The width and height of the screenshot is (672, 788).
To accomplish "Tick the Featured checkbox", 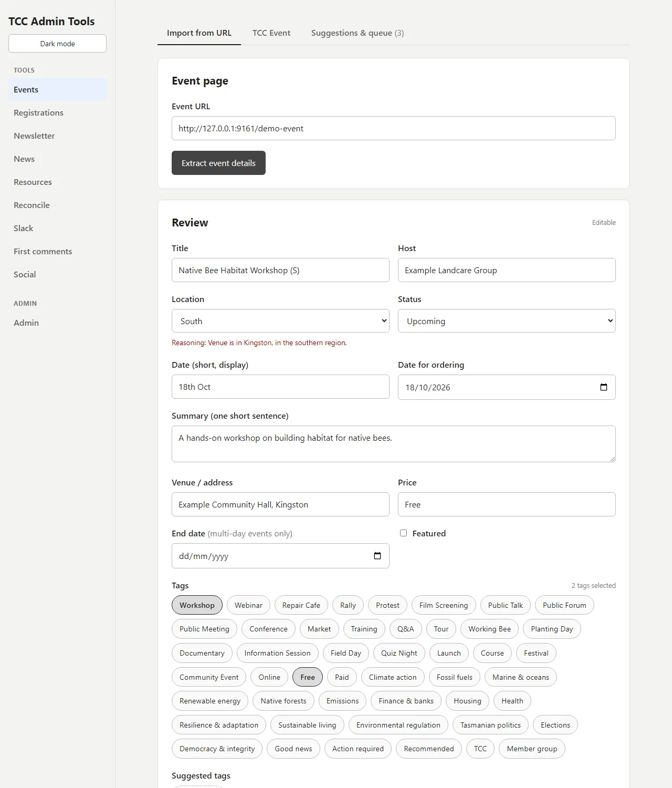I will (403, 533).
